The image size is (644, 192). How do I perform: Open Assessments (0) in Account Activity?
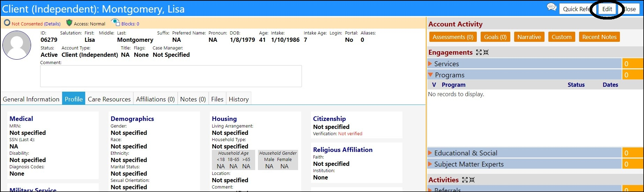tap(453, 37)
